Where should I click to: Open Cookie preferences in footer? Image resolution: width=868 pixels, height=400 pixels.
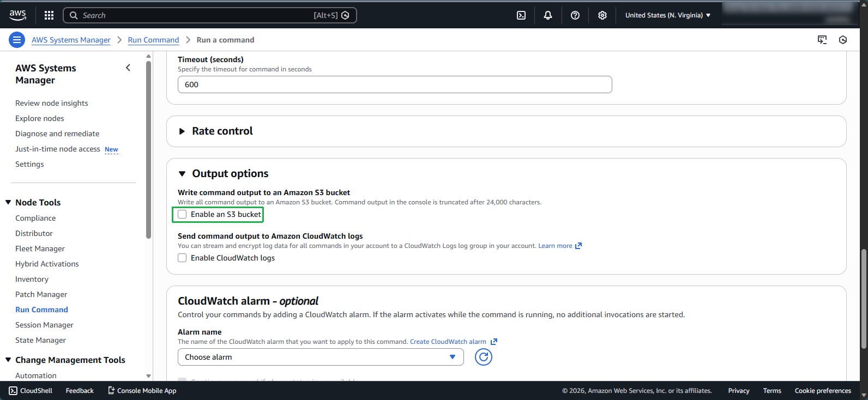click(x=823, y=391)
